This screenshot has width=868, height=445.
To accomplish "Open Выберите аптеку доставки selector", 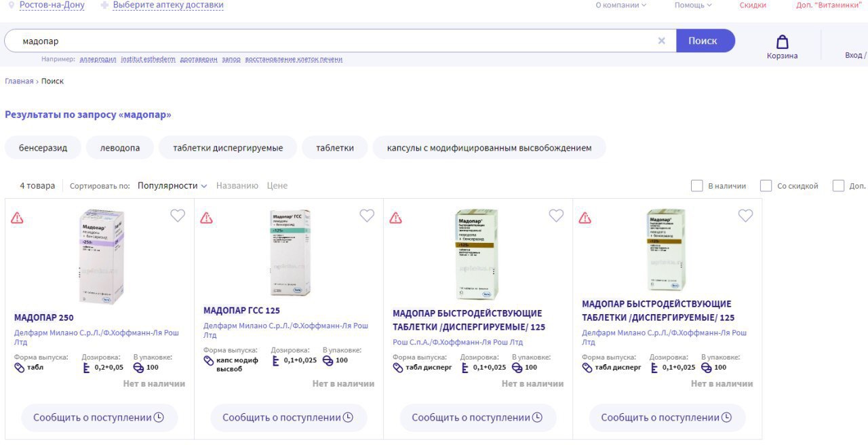I will (168, 5).
